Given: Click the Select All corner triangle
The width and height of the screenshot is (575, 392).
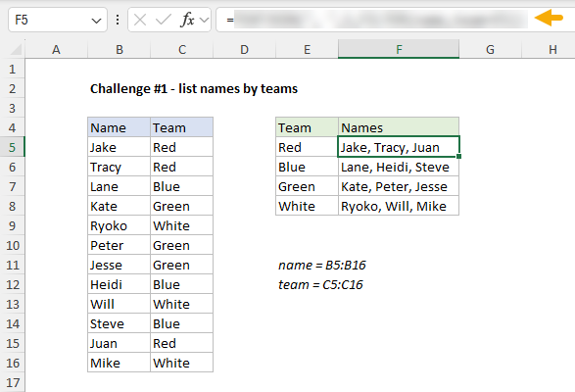Looking at the screenshot, I should 16,49.
